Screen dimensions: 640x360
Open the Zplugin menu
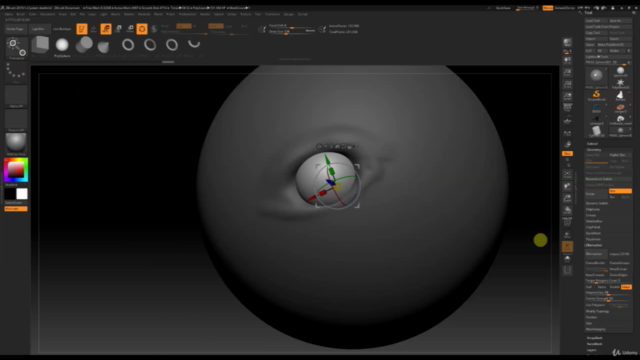(x=289, y=14)
